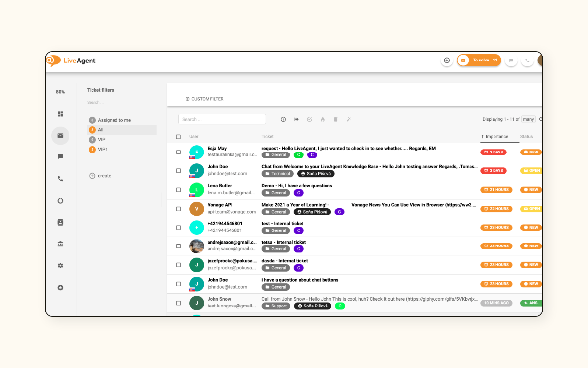This screenshot has height=368, width=588.
Task: Click the ticket filters search field
Action: tap(122, 103)
